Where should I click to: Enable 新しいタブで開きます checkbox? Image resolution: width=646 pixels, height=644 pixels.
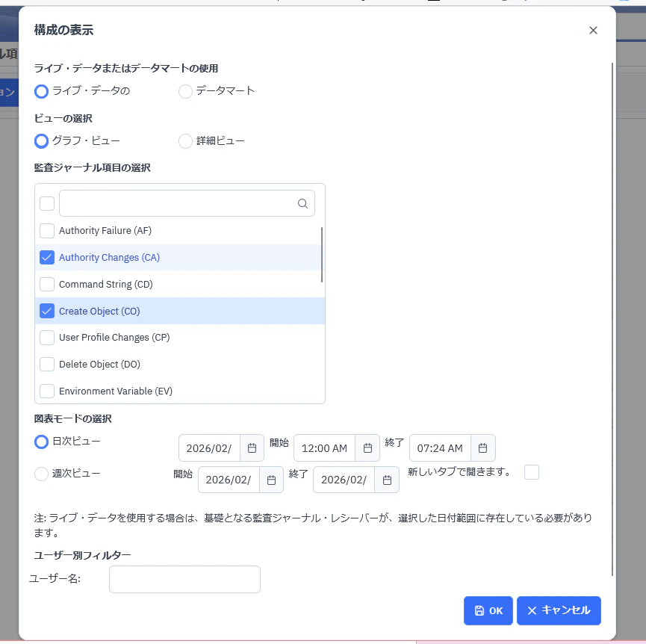[x=532, y=472]
